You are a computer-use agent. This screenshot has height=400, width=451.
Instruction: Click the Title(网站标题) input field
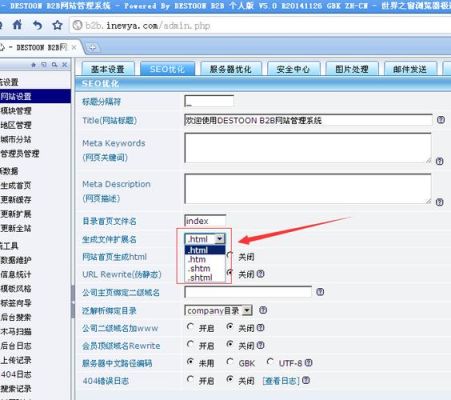coord(308,120)
